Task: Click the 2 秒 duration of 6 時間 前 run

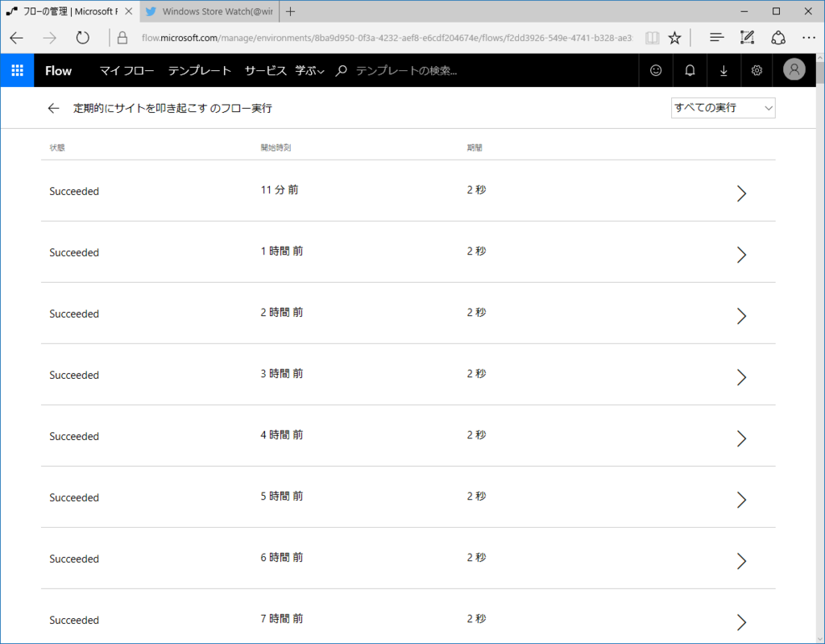Action: (x=477, y=557)
